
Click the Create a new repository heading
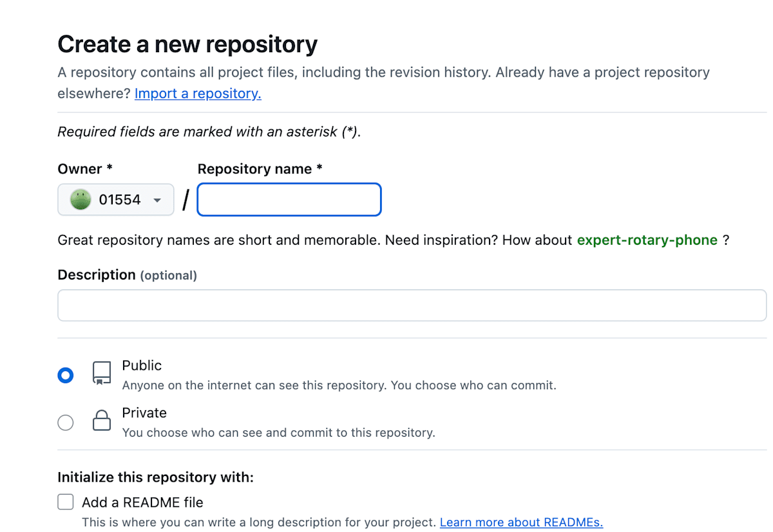coord(187,44)
